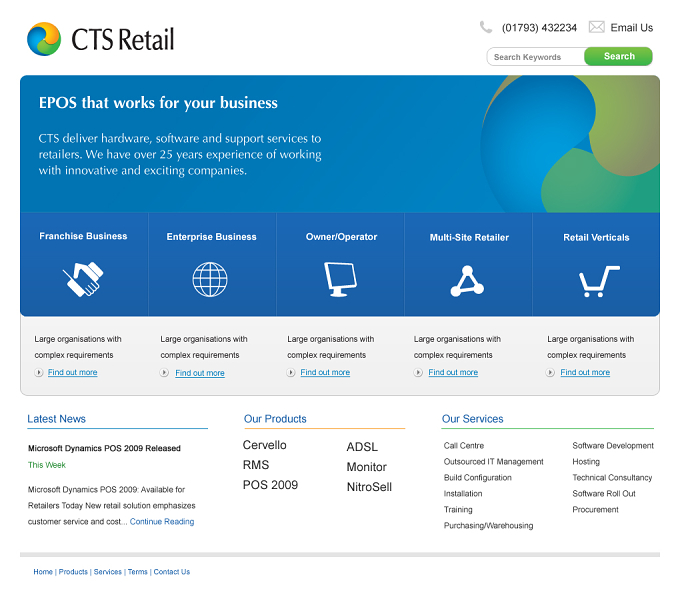Click arrow bullet under Franchise Business

(39, 372)
